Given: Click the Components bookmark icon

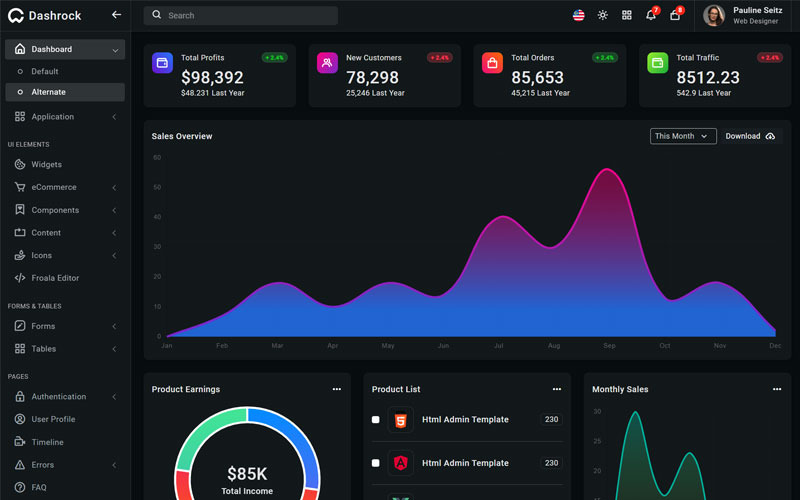Looking at the screenshot, I should pyautogui.click(x=20, y=210).
